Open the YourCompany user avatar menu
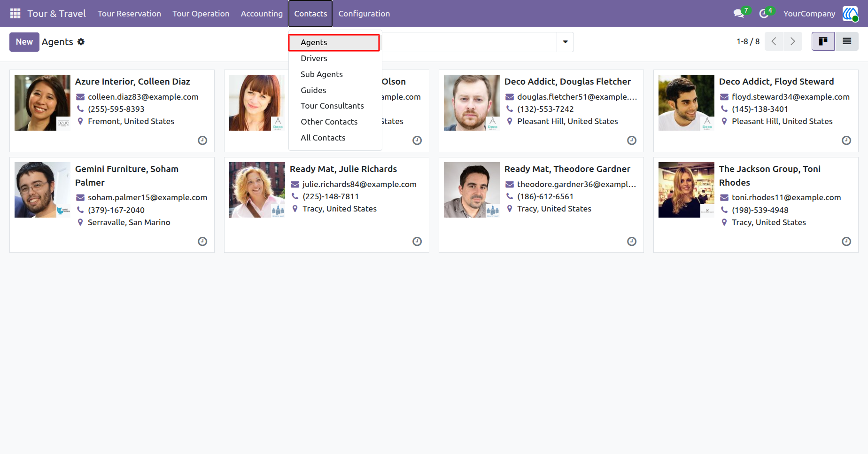The image size is (868, 454). (x=850, y=14)
